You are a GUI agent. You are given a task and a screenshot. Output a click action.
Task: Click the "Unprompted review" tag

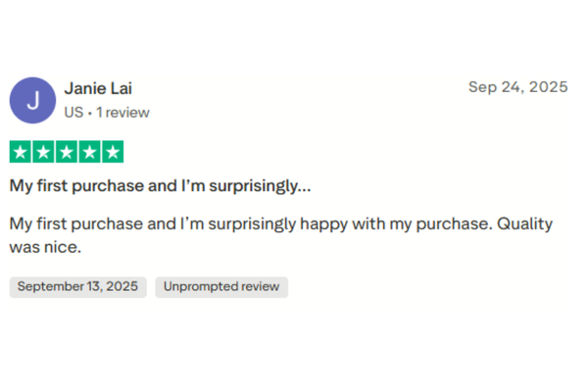tap(221, 287)
